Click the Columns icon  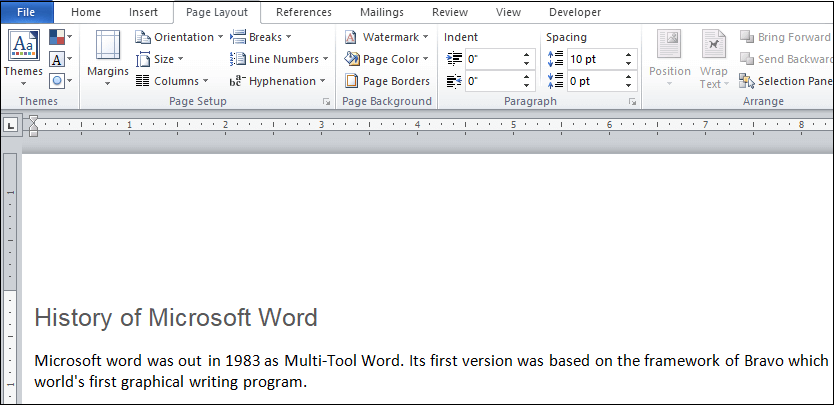coord(143,81)
